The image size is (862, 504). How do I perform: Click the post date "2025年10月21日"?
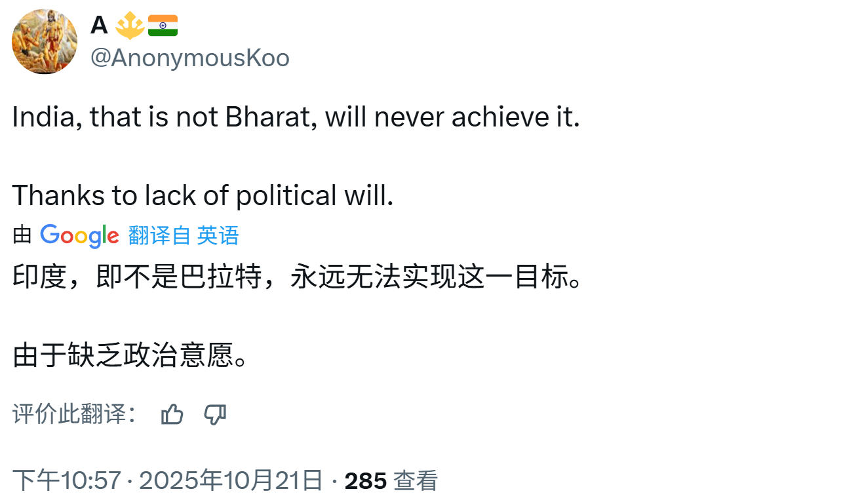(x=231, y=481)
